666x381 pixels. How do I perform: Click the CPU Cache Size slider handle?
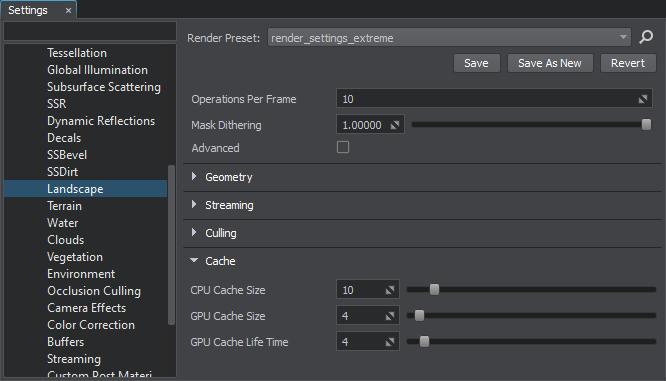coord(434,290)
